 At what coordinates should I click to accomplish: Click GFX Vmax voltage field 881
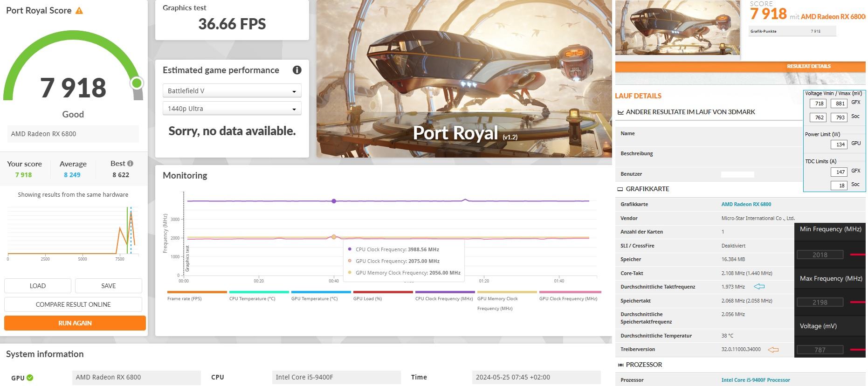click(x=840, y=104)
